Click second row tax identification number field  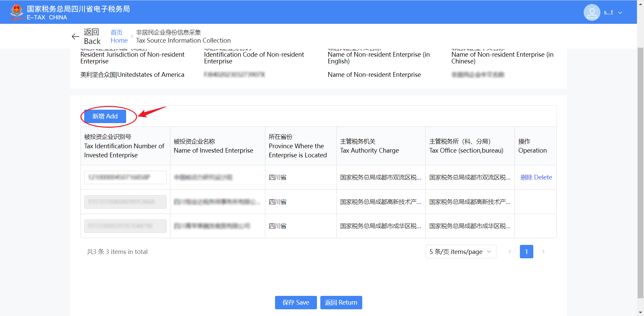point(125,202)
